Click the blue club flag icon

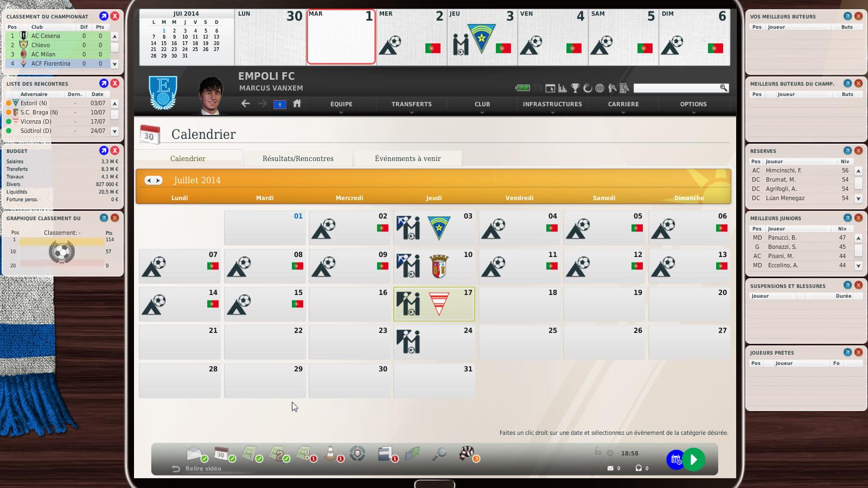280,104
